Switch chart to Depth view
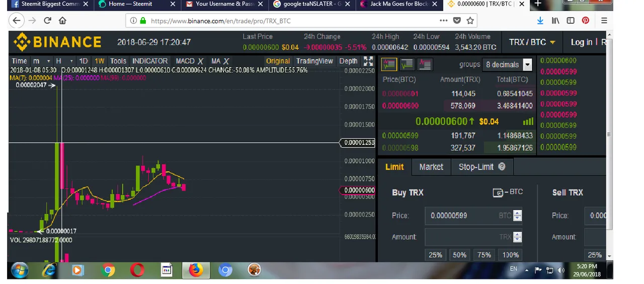 (348, 61)
